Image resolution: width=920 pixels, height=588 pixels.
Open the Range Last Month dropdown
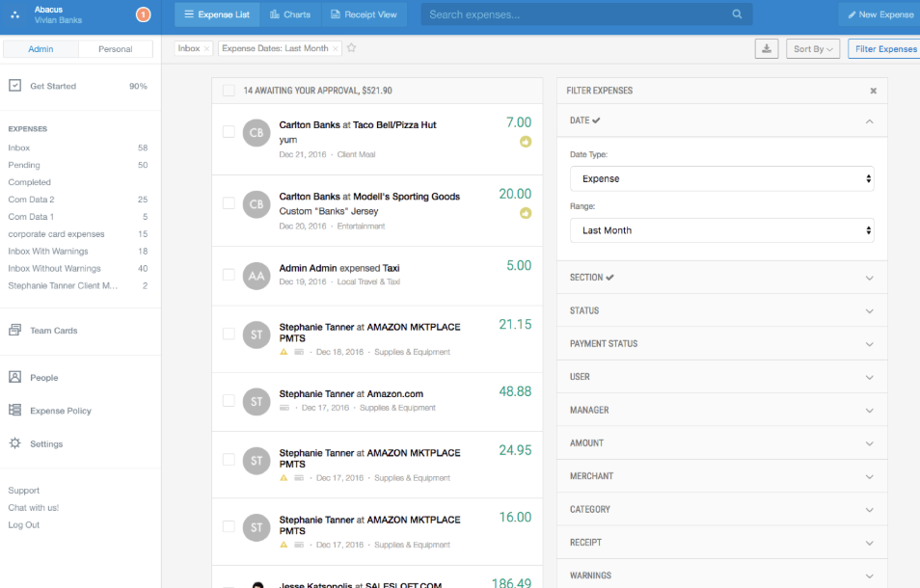pos(721,230)
